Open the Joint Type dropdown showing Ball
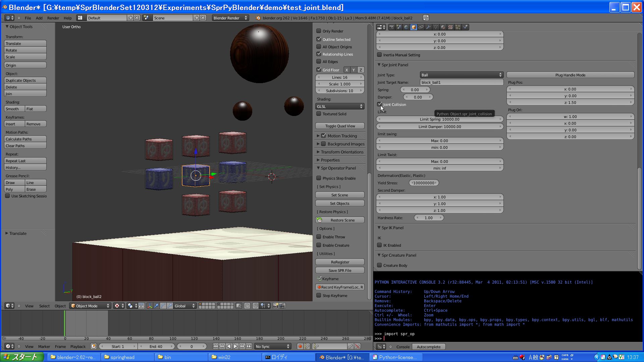This screenshot has height=362, width=644. click(x=462, y=75)
